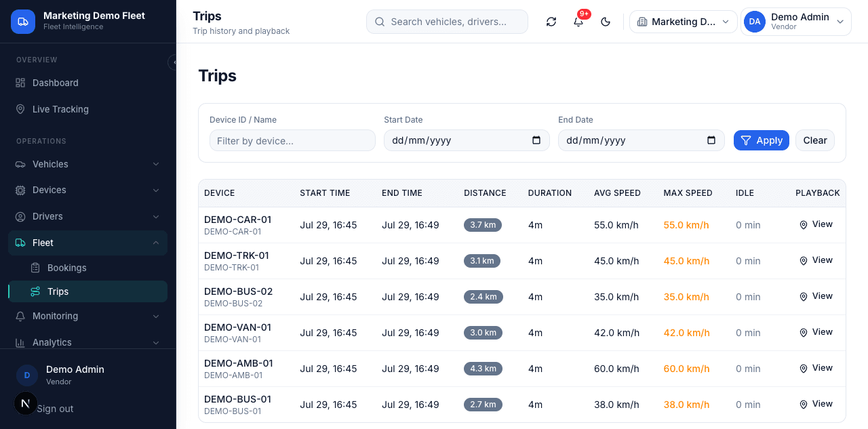The width and height of the screenshot is (868, 429).
Task: Click the Trips route icon
Action: pos(35,291)
